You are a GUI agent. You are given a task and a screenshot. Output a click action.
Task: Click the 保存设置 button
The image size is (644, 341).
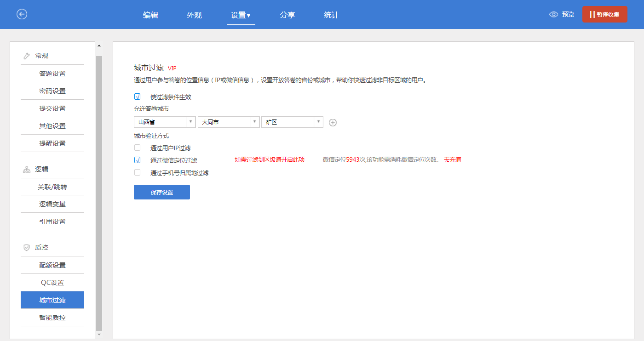pyautogui.click(x=162, y=192)
